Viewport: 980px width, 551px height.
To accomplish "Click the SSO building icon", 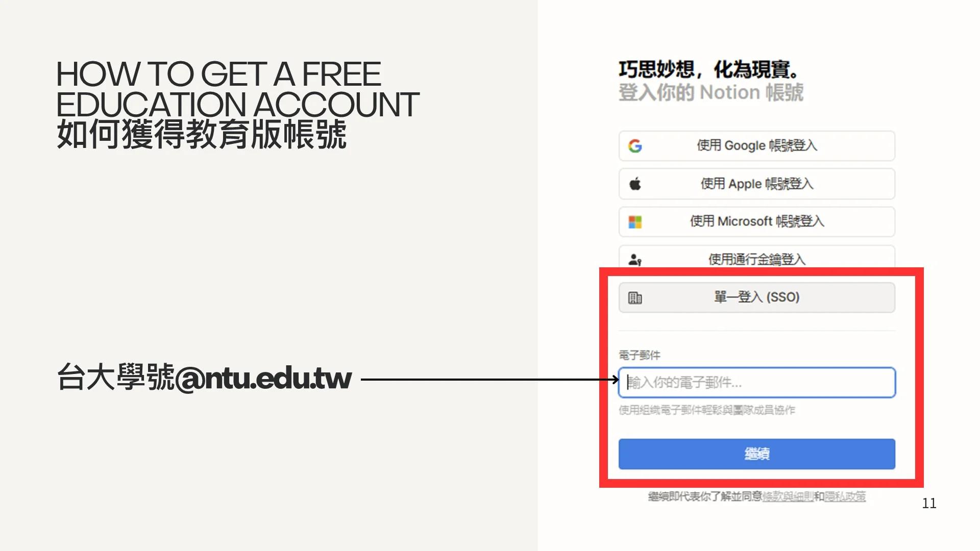I will [635, 297].
